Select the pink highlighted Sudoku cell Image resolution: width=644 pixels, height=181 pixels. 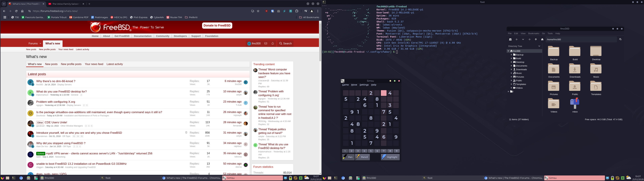[x=384, y=93]
